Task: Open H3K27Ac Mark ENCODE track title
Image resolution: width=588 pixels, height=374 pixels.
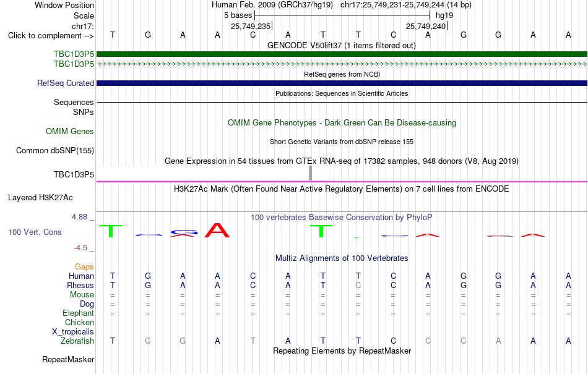Action: (342, 189)
